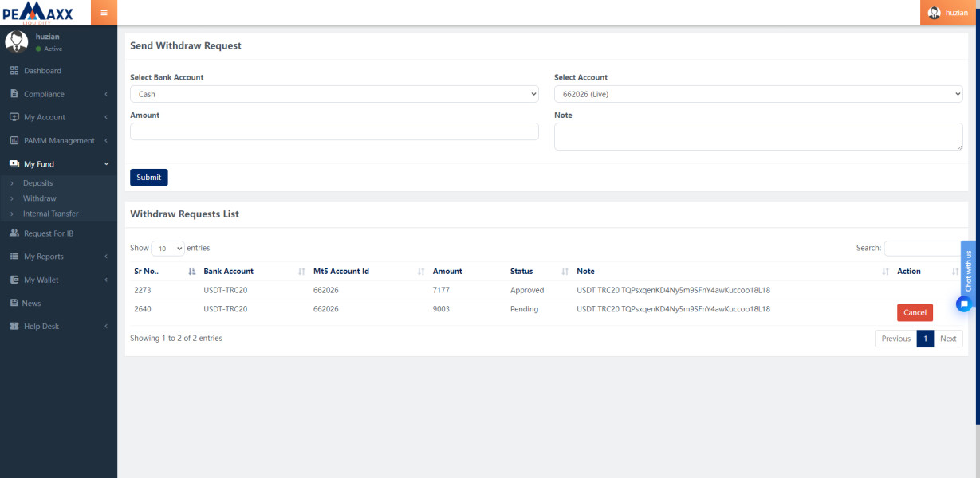Click the huzian user avatar in top right

(x=935, y=13)
